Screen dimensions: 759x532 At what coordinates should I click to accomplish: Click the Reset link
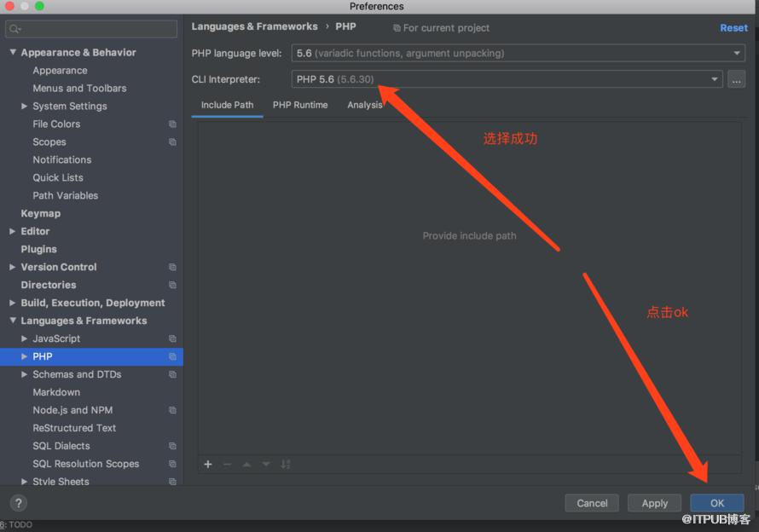pyautogui.click(x=733, y=28)
